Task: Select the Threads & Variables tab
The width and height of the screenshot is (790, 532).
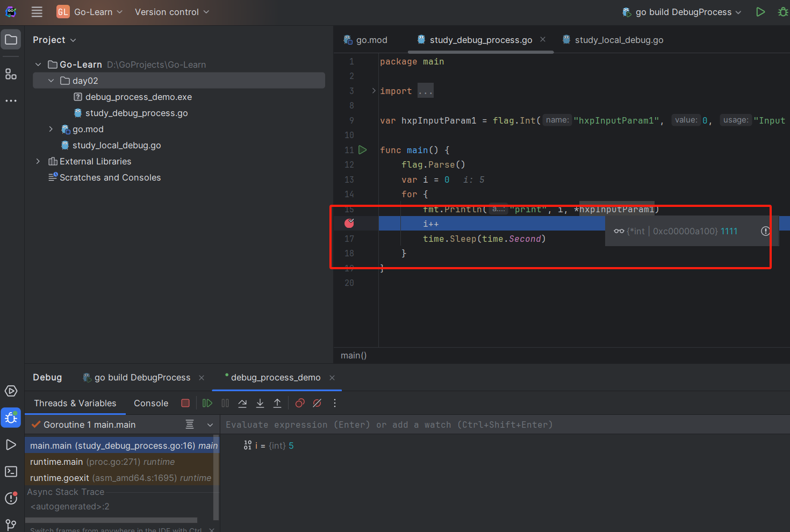Action: tap(75, 403)
